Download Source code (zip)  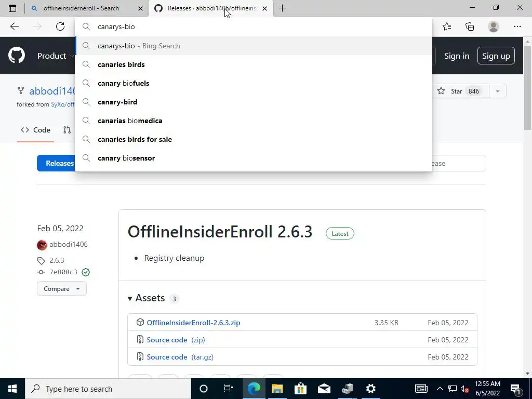click(x=176, y=340)
